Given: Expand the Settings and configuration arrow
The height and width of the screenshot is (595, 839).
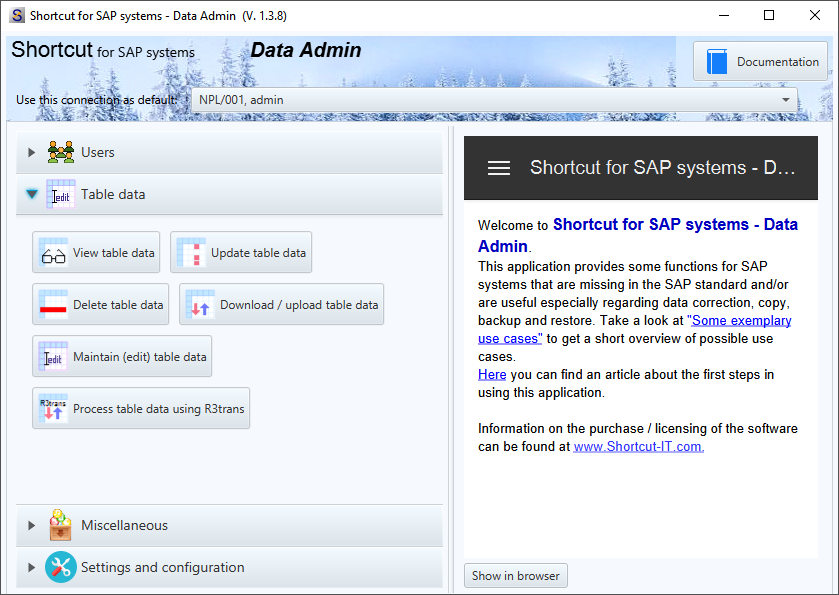Looking at the screenshot, I should [x=32, y=567].
